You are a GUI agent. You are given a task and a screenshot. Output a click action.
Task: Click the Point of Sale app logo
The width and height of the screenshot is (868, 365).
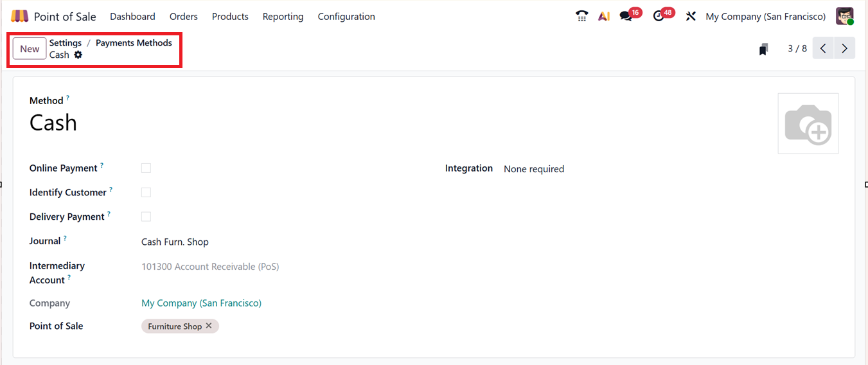coord(20,16)
